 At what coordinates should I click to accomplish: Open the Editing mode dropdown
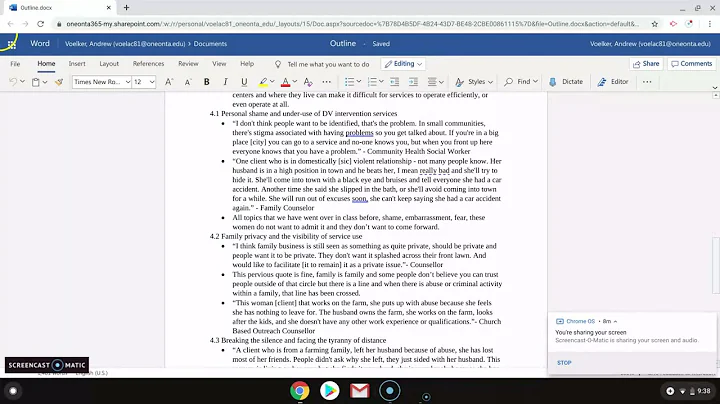coord(403,64)
